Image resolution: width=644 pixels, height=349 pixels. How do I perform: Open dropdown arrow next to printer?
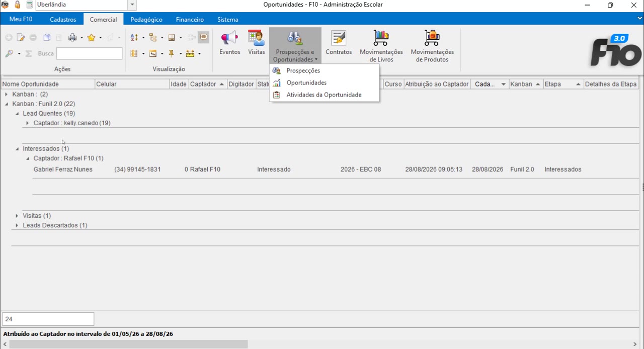(82, 38)
